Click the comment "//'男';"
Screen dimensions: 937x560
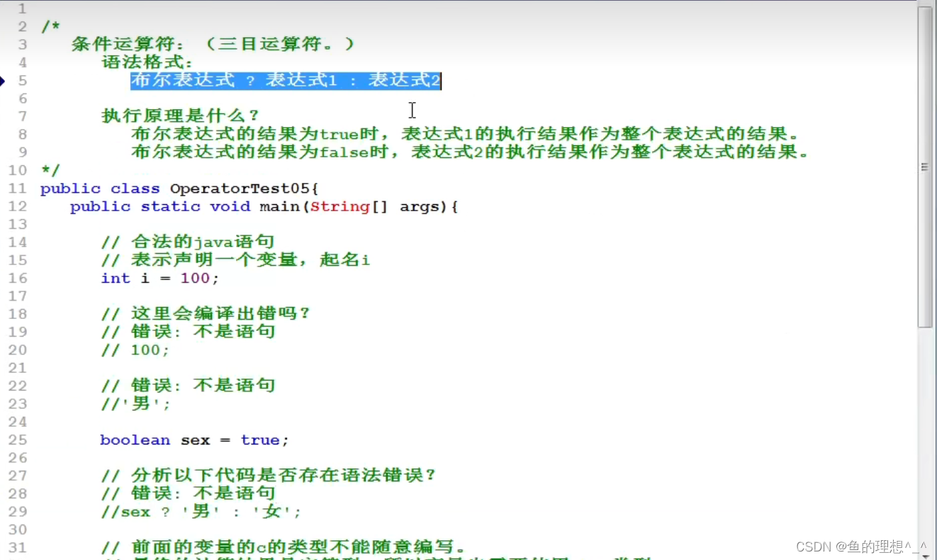[135, 403]
